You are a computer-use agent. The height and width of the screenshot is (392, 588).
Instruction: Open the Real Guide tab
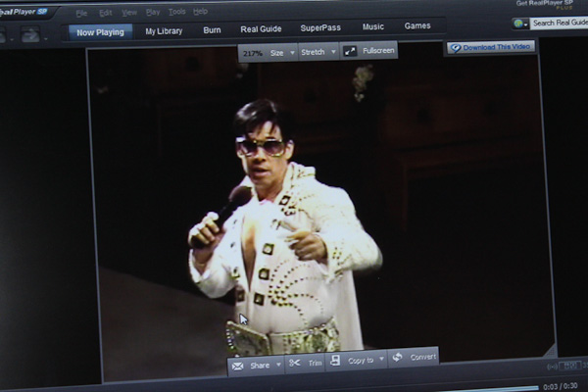(x=261, y=29)
